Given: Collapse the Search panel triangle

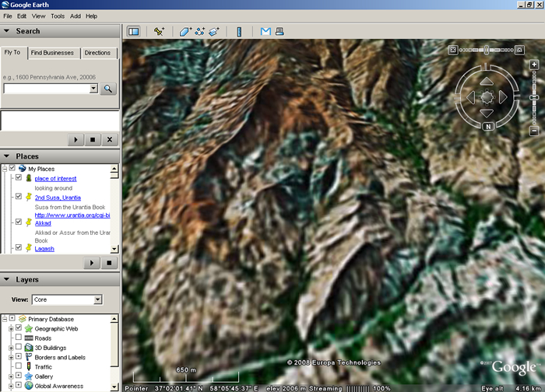Looking at the screenshot, I should coord(6,31).
